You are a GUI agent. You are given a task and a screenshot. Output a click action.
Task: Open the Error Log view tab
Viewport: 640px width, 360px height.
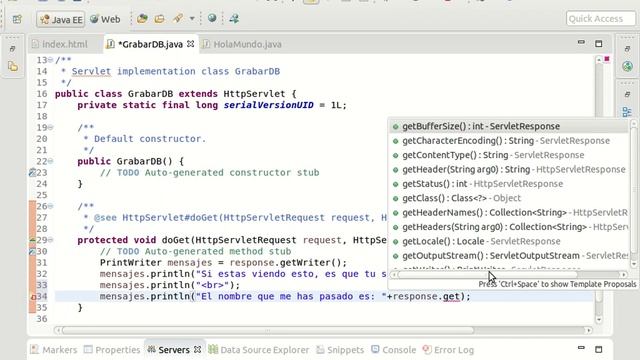coord(448,350)
